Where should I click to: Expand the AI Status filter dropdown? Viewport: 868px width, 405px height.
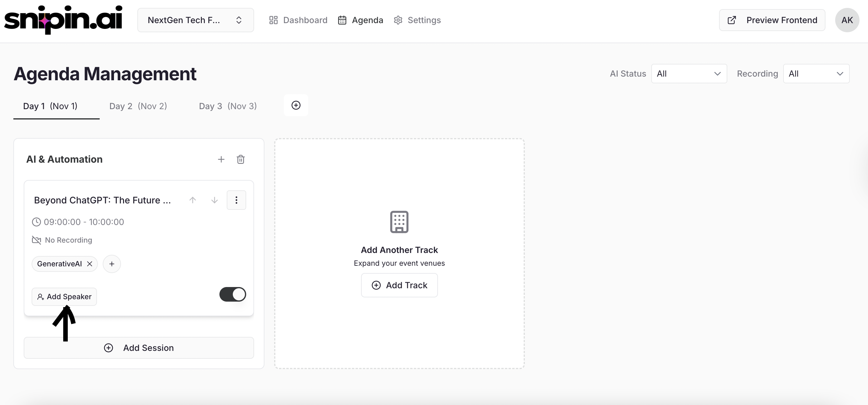point(689,74)
